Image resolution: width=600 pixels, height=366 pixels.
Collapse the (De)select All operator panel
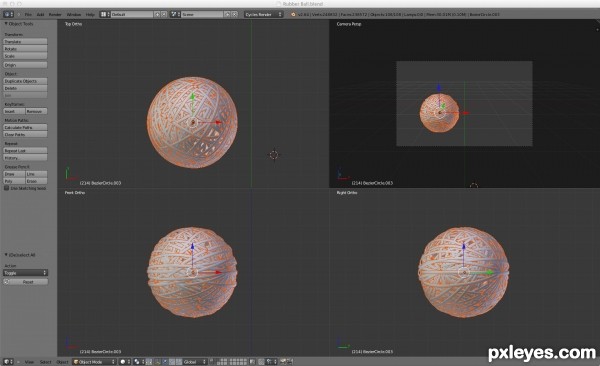click(6, 255)
